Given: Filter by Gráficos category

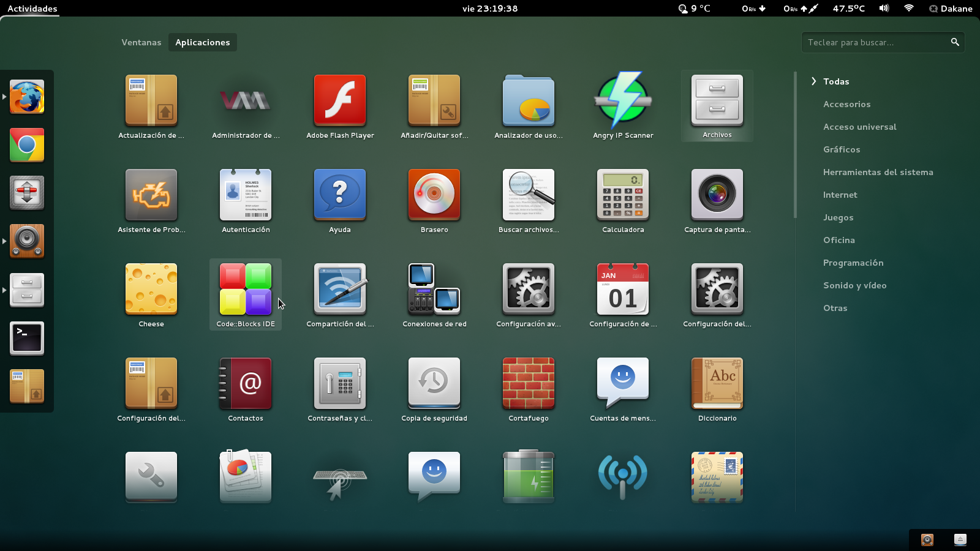Looking at the screenshot, I should click(x=842, y=149).
